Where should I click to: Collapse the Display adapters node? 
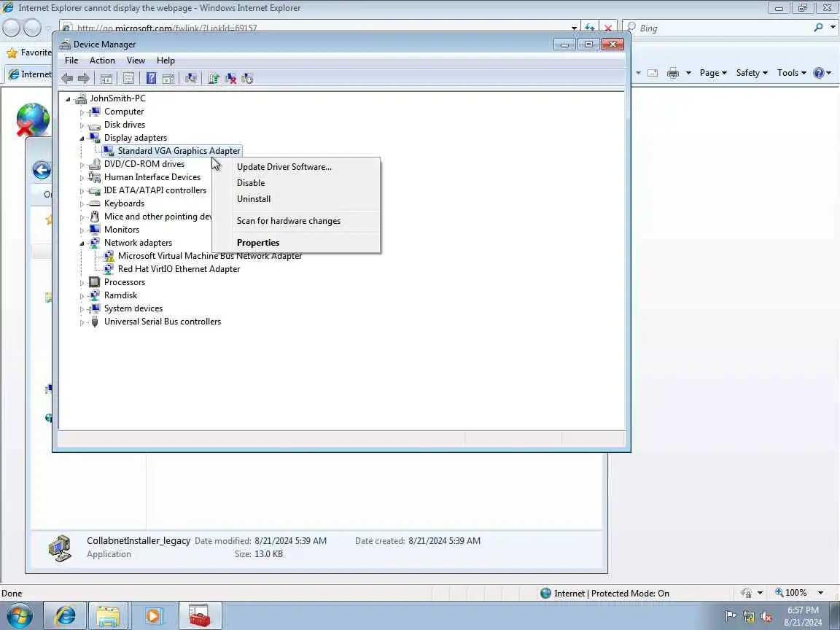pos(82,139)
